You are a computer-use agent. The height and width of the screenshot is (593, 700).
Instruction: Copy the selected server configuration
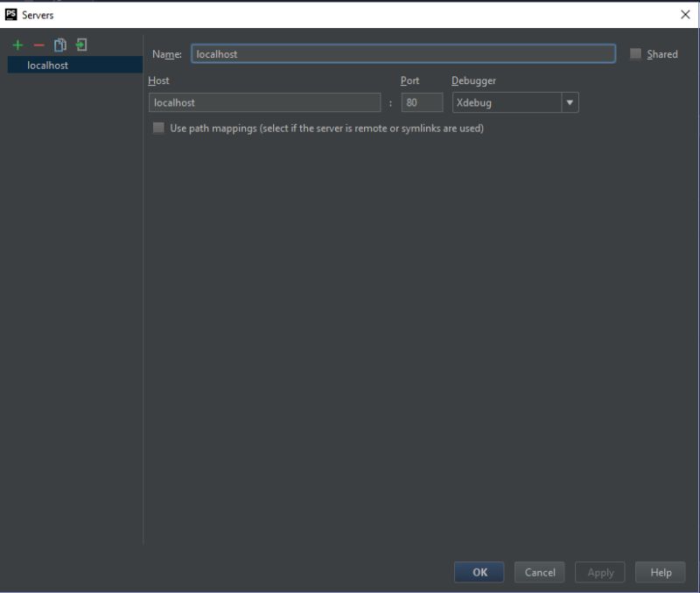point(60,45)
